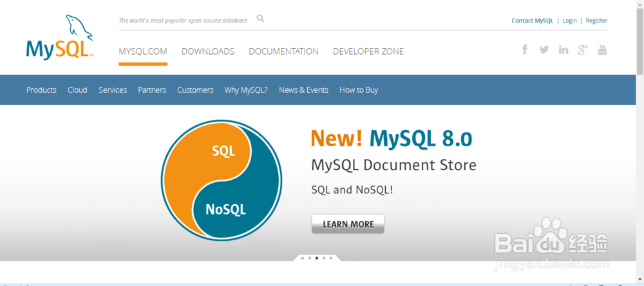Open the MySQL LinkedIn icon
Viewport: 644px width, 286px height.
(x=563, y=50)
